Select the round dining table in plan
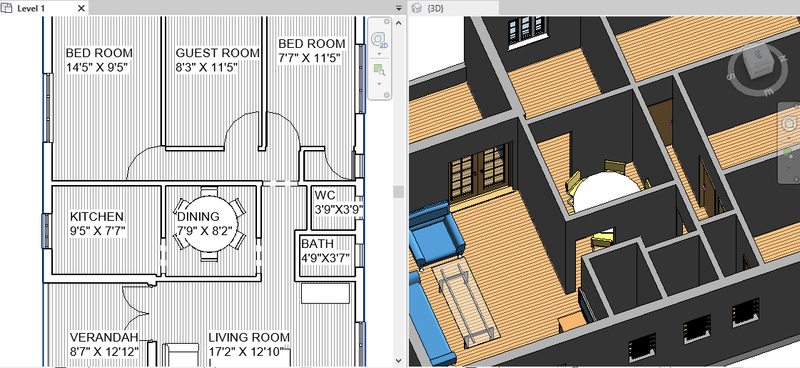Image resolution: width=800 pixels, height=368 pixels. pyautogui.click(x=209, y=225)
